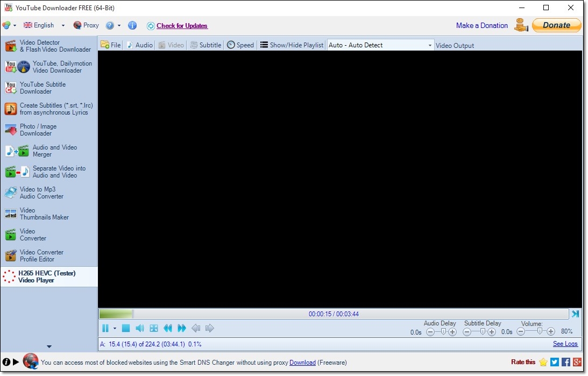Increase subtitle delay with plus button
The width and height of the screenshot is (588, 376).
tap(492, 332)
